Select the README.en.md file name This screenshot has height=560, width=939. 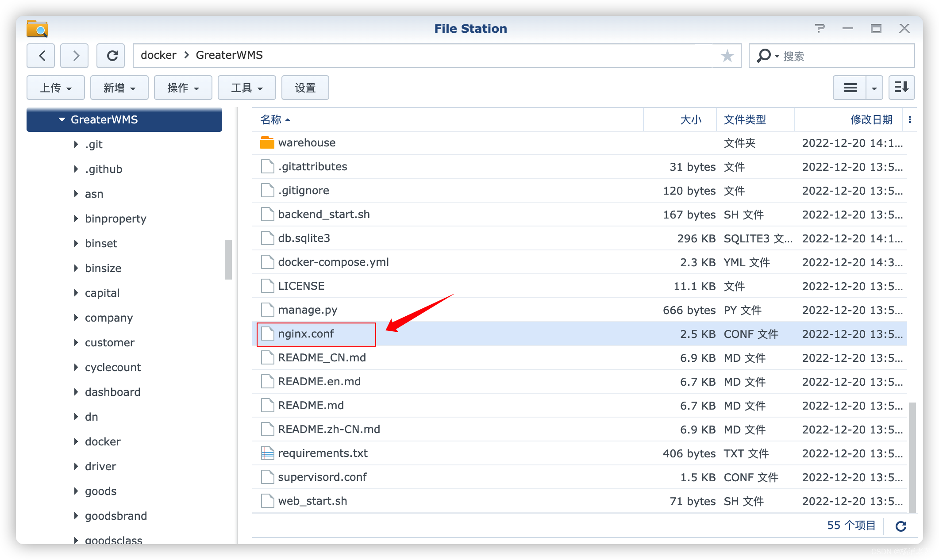click(319, 381)
